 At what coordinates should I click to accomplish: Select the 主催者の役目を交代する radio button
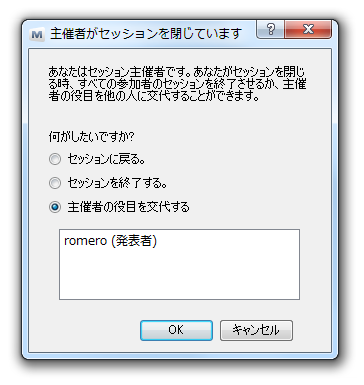[55, 207]
